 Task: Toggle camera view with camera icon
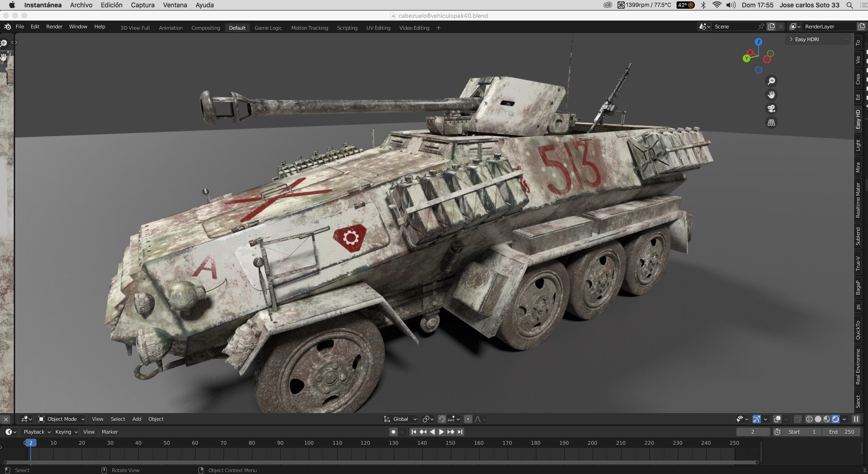coord(771,109)
